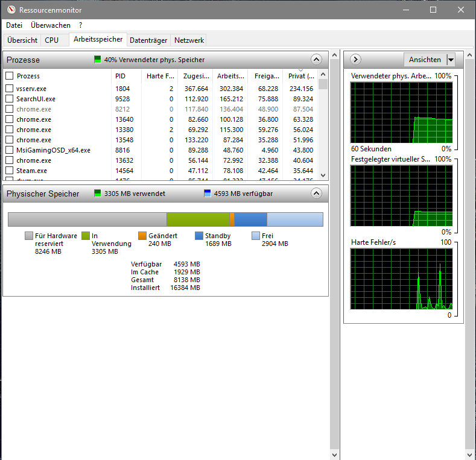Screen dimensions: 476x460
Task: Click the blue indicator next to 4593 MB verfügbar
Action: click(208, 194)
